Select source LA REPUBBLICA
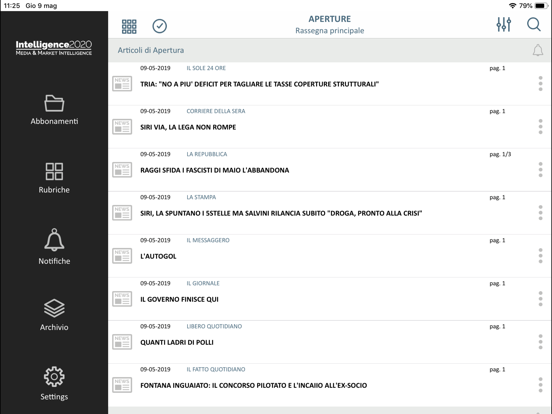This screenshot has height=414, width=552. tap(207, 154)
